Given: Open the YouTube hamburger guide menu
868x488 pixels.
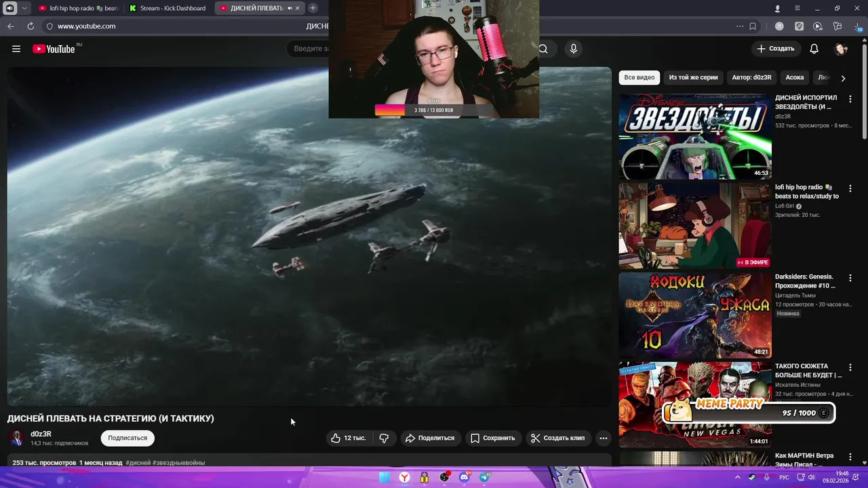Looking at the screenshot, I should [16, 49].
